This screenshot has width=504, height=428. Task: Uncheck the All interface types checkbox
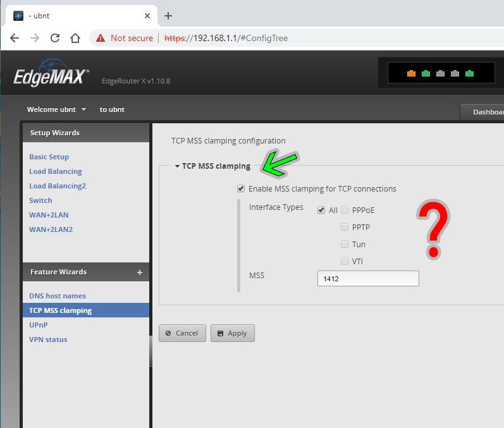pos(321,210)
